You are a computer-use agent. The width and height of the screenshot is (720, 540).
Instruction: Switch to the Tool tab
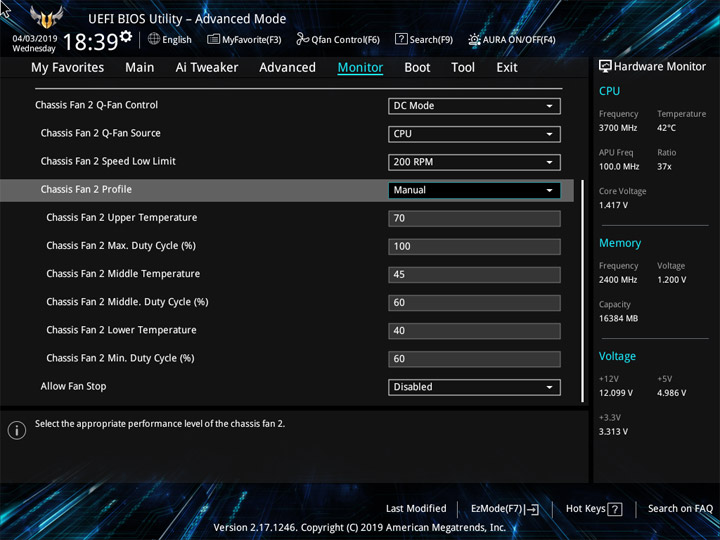(463, 68)
